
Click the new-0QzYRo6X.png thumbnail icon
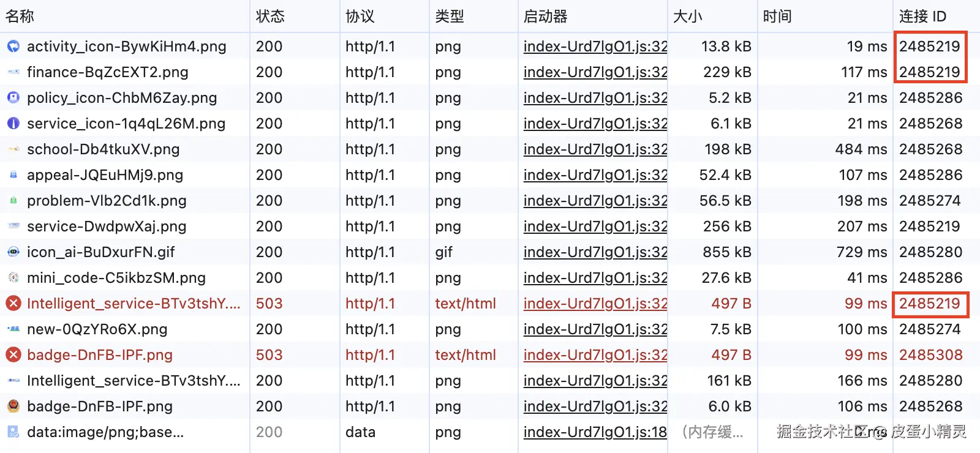pos(13,329)
